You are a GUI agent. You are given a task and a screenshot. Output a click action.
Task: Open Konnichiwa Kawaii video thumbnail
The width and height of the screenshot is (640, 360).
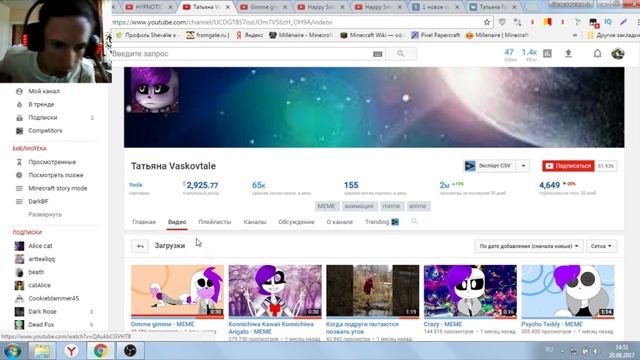tap(275, 291)
